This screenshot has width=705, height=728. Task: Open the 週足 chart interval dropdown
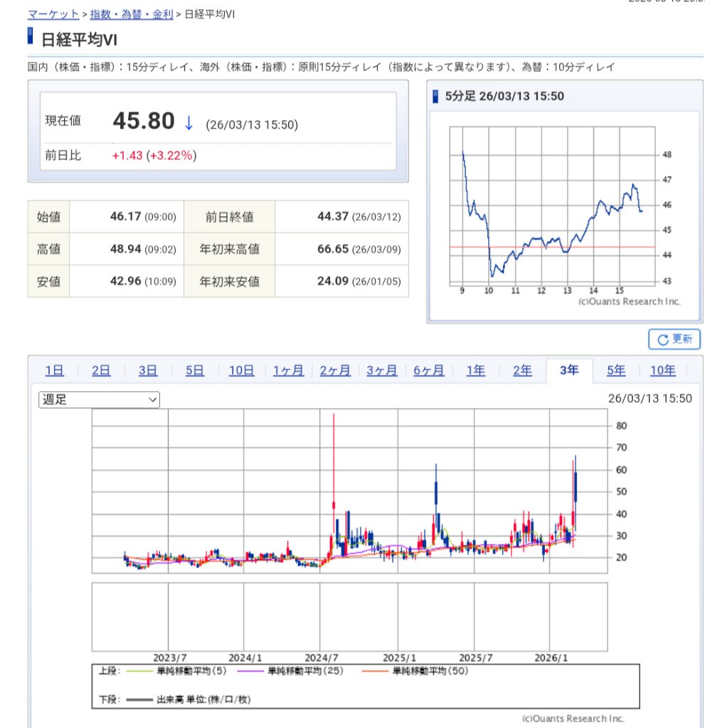(99, 400)
